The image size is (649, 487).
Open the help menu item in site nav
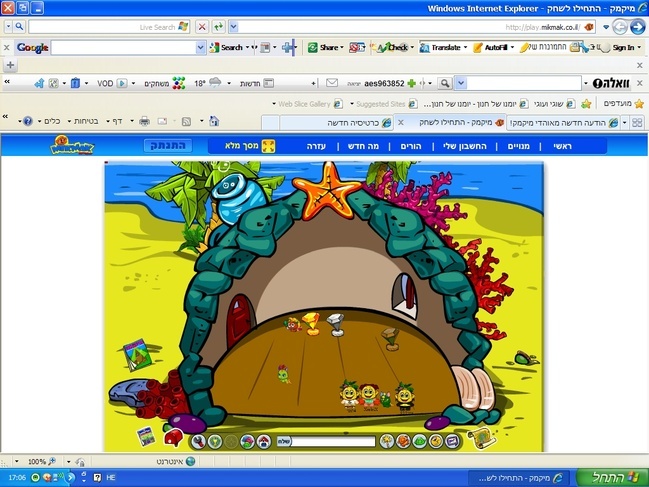click(316, 146)
